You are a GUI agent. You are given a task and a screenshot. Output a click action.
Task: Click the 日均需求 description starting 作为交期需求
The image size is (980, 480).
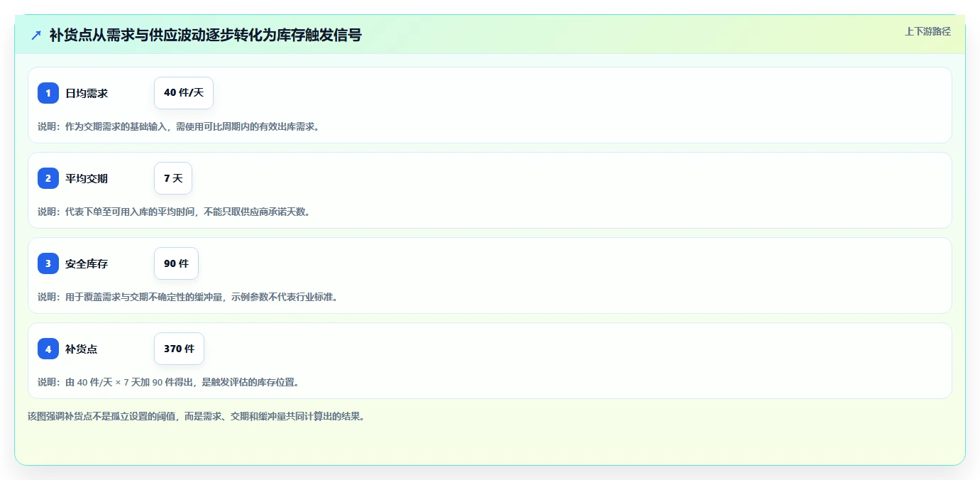(x=178, y=126)
